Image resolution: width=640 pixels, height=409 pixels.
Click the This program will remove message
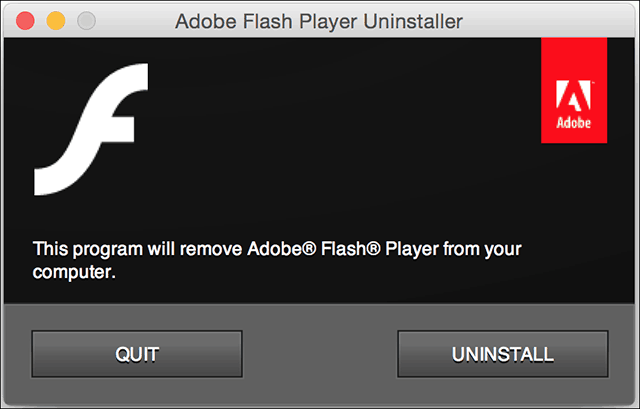277,260
